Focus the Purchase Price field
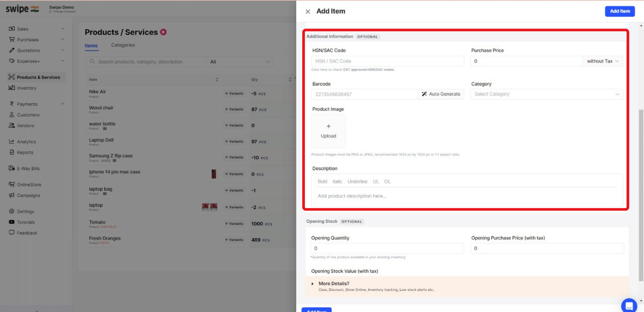This screenshot has height=312, width=644. [526, 61]
